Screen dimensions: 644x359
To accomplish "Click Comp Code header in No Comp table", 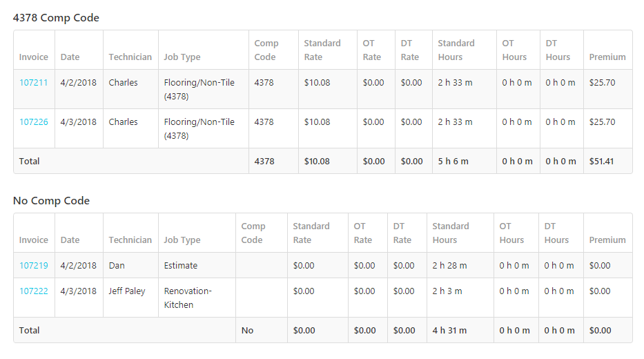I will tap(253, 233).
